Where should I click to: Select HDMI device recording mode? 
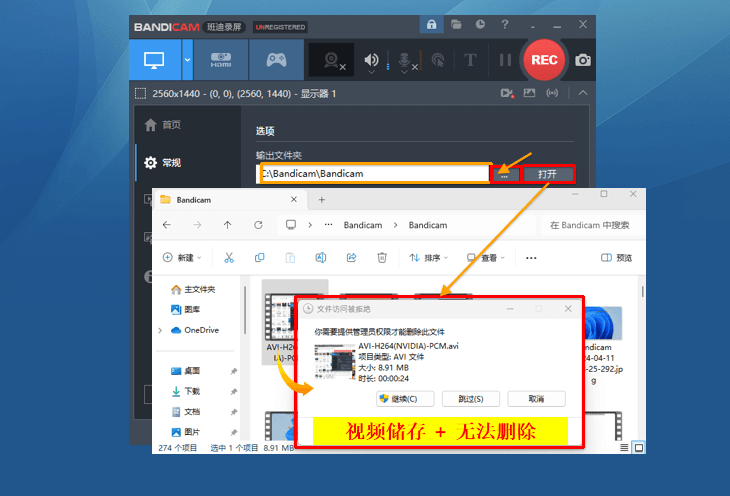click(x=221, y=60)
